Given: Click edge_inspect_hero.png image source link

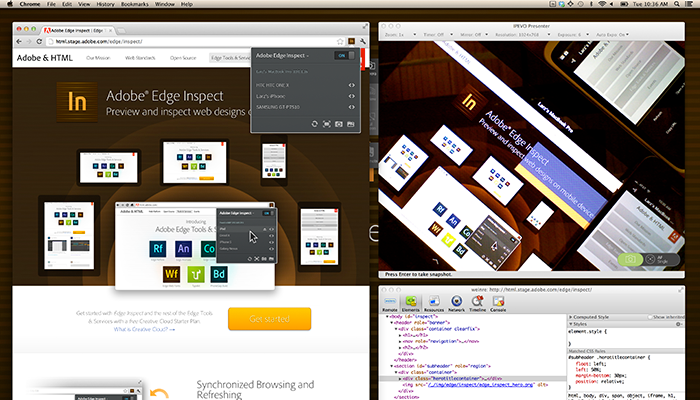Looking at the screenshot, I should 480,384.
